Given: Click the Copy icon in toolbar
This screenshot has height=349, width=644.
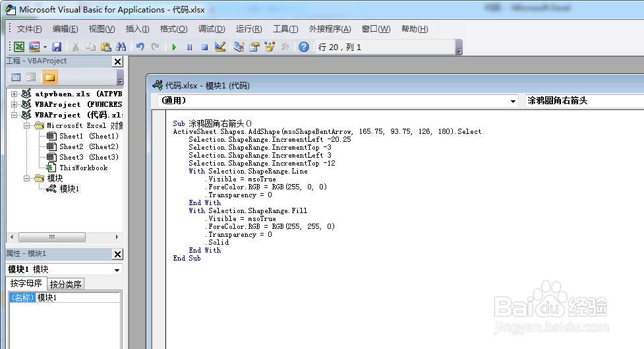Looking at the screenshot, I should coord(90,47).
